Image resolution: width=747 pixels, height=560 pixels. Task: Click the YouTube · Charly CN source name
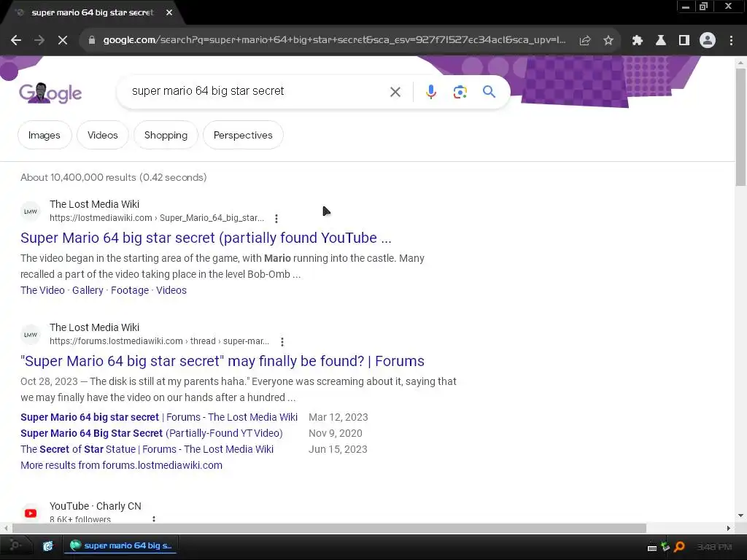pos(96,506)
